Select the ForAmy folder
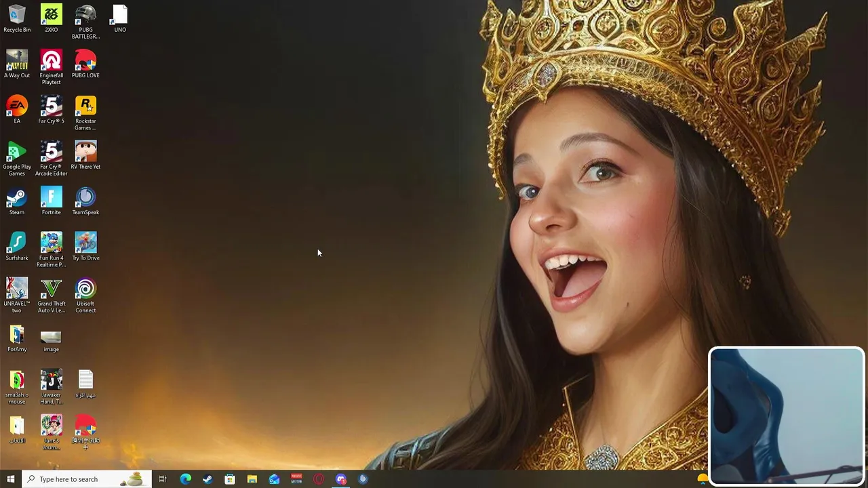 click(x=17, y=338)
